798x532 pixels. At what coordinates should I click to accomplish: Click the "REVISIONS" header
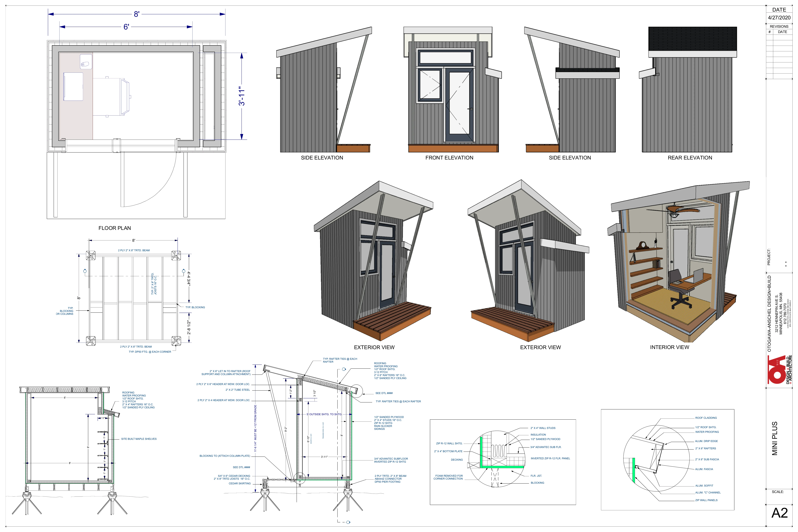(779, 26)
